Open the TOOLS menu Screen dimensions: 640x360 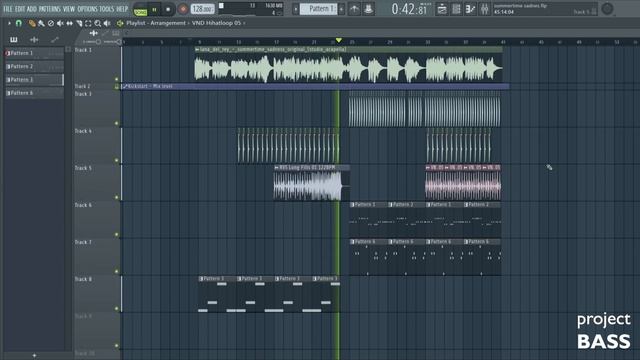107,9
